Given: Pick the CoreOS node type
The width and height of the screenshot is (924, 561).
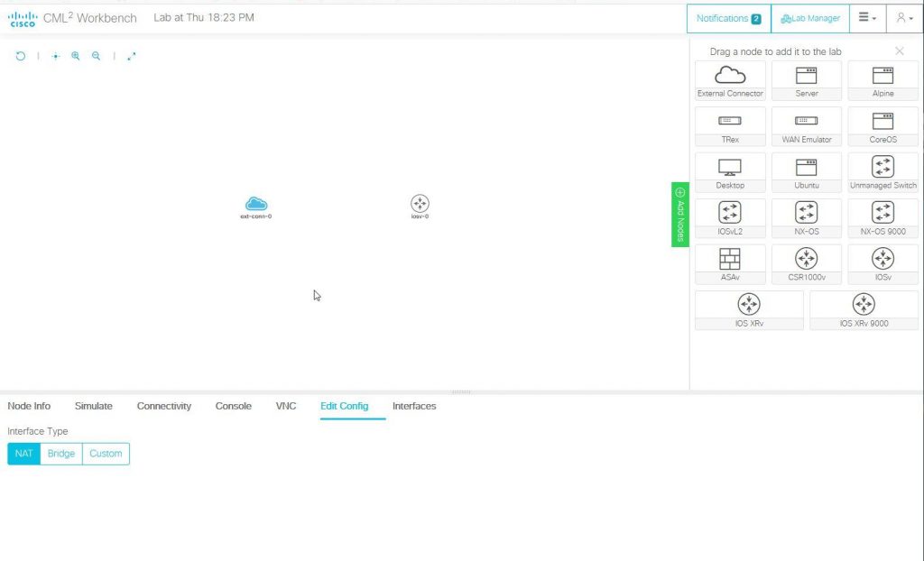Looking at the screenshot, I should pyautogui.click(x=882, y=126).
